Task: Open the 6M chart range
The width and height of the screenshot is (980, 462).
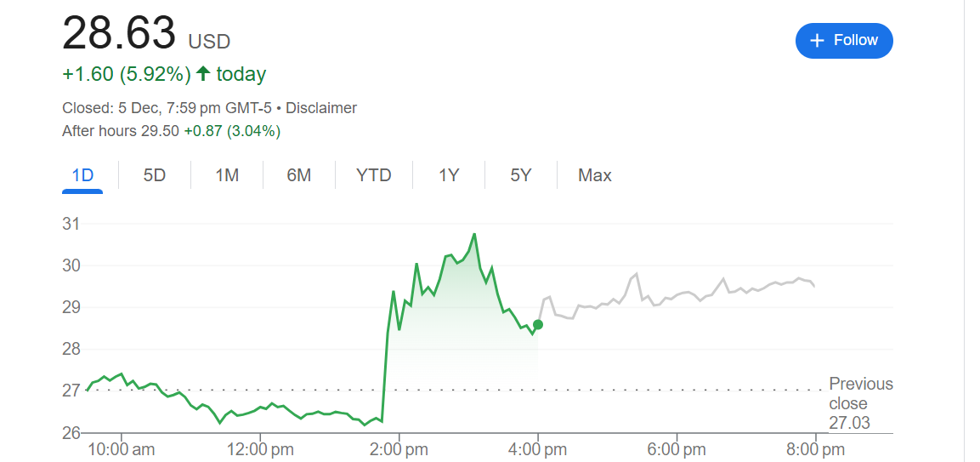Action: 299,175
